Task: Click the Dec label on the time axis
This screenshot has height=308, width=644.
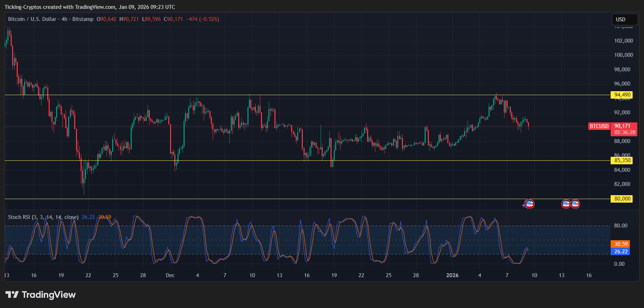Action: click(170, 275)
